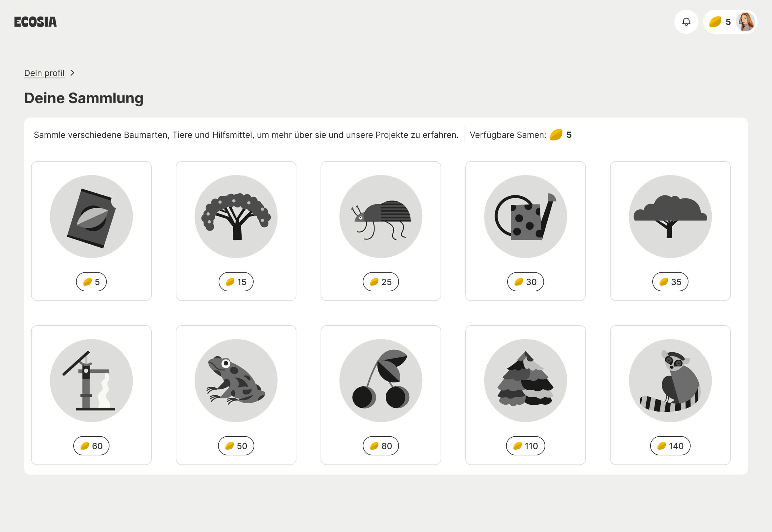This screenshot has width=772, height=532.
Task: Click the lemur collectible card
Action: (670, 380)
